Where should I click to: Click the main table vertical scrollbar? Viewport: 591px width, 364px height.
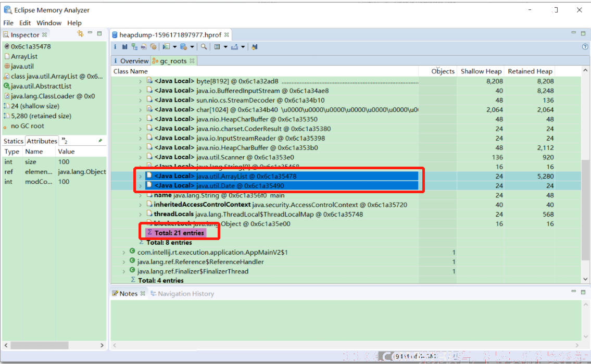585,209
